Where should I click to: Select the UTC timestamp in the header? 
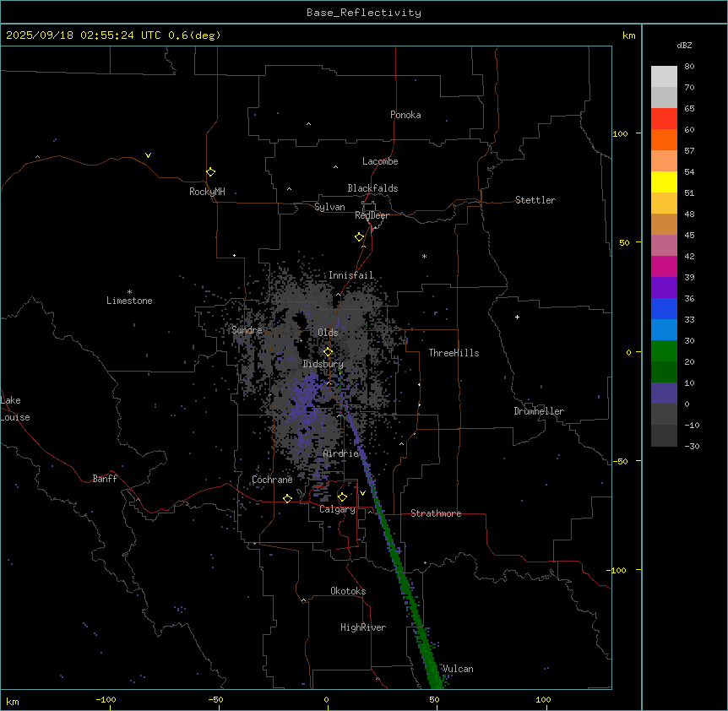tap(113, 35)
